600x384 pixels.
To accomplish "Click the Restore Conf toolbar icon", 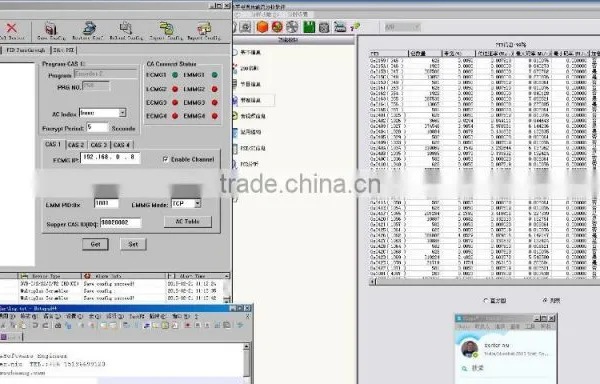I will 89,28.
